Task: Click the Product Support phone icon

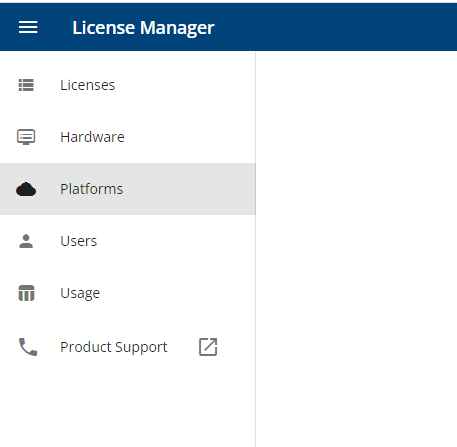Action: tap(28, 347)
